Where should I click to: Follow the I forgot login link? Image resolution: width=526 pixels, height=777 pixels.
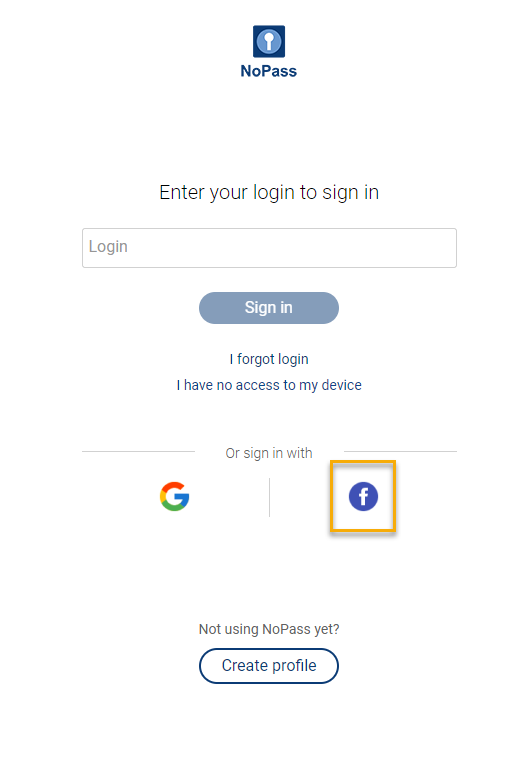[269, 359]
